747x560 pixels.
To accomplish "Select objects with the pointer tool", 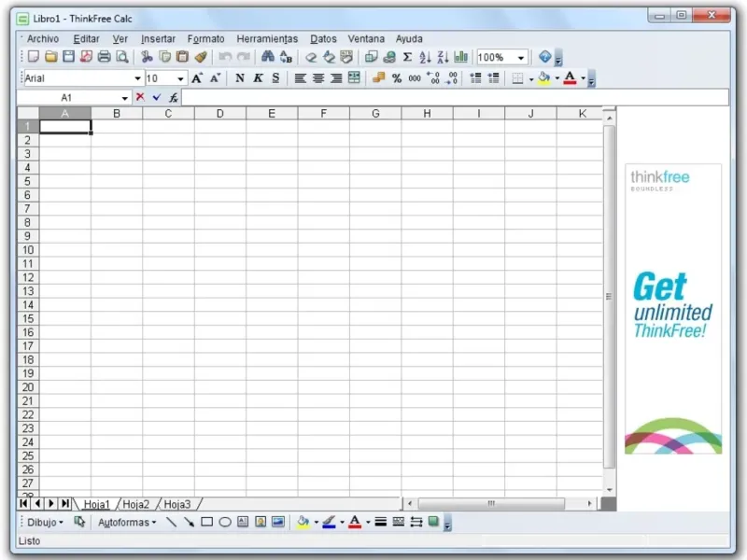I will point(79,523).
